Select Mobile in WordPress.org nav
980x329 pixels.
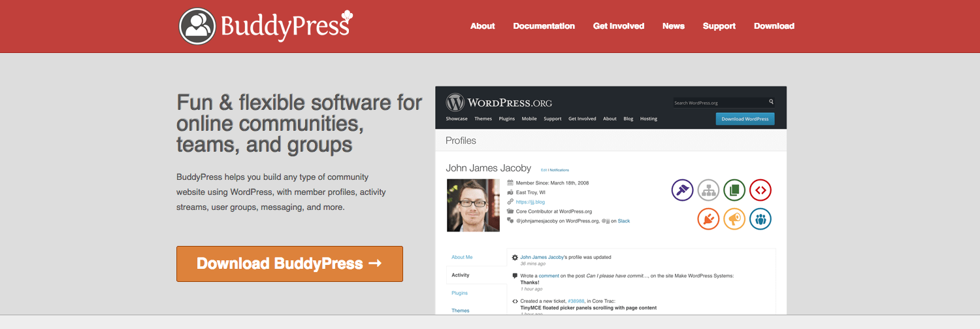tap(529, 119)
